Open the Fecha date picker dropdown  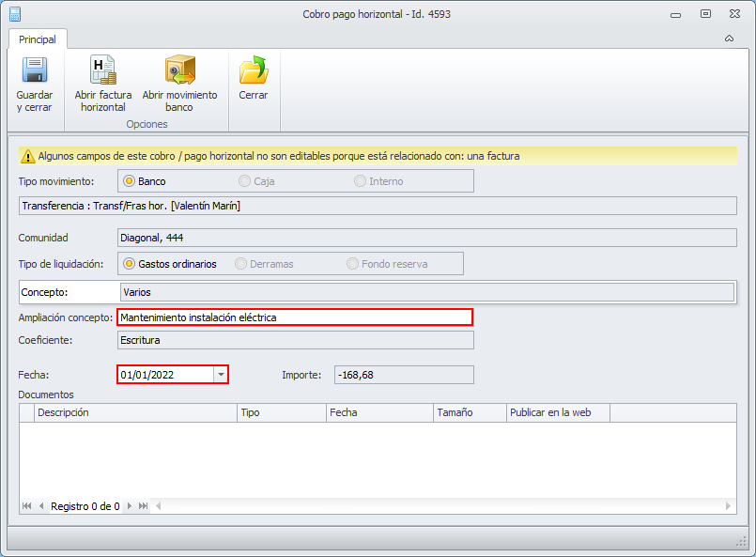pos(221,375)
